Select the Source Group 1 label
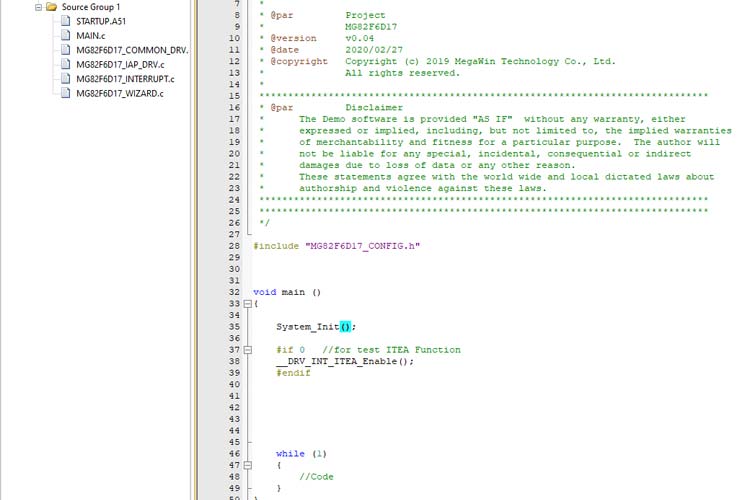 pos(90,7)
